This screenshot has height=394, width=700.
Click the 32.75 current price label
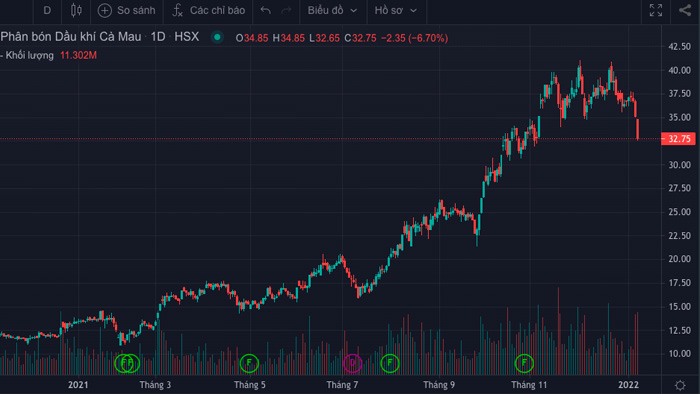[x=679, y=139]
